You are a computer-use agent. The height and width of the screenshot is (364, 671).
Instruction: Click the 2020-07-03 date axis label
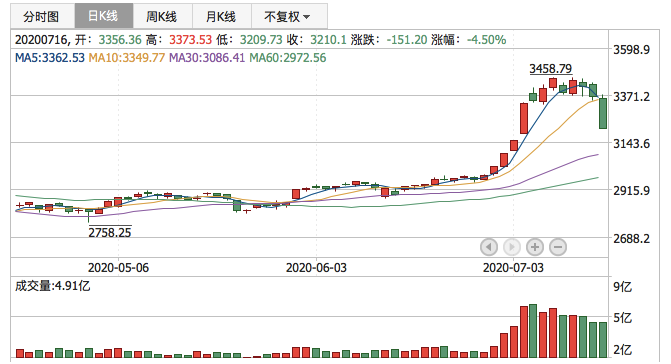[513, 268]
